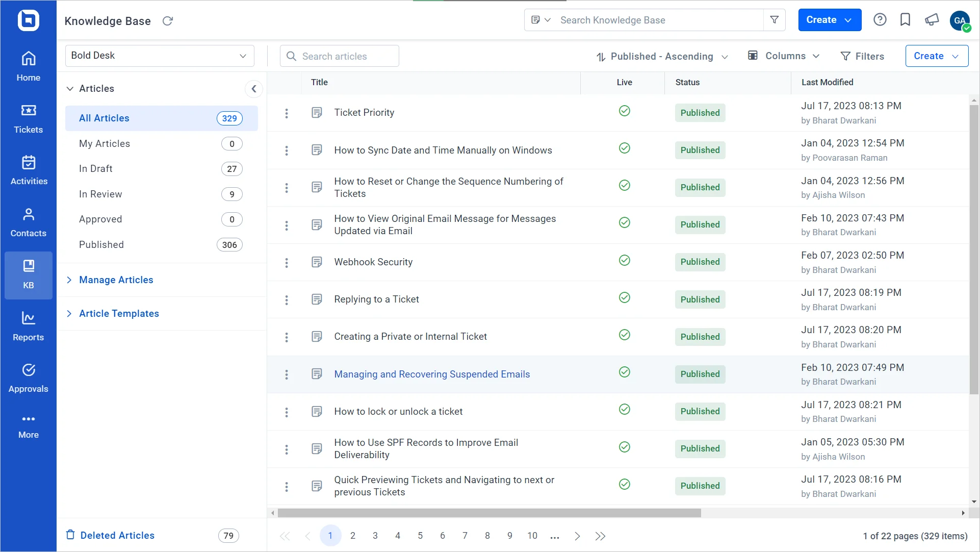Open the Bold Desk brand selector
Viewport: 980px width, 552px height.
click(x=160, y=56)
